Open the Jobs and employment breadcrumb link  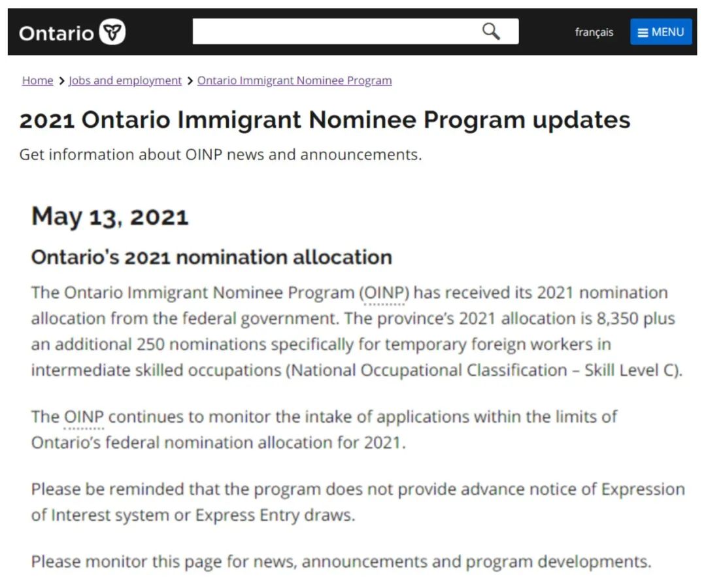125,80
